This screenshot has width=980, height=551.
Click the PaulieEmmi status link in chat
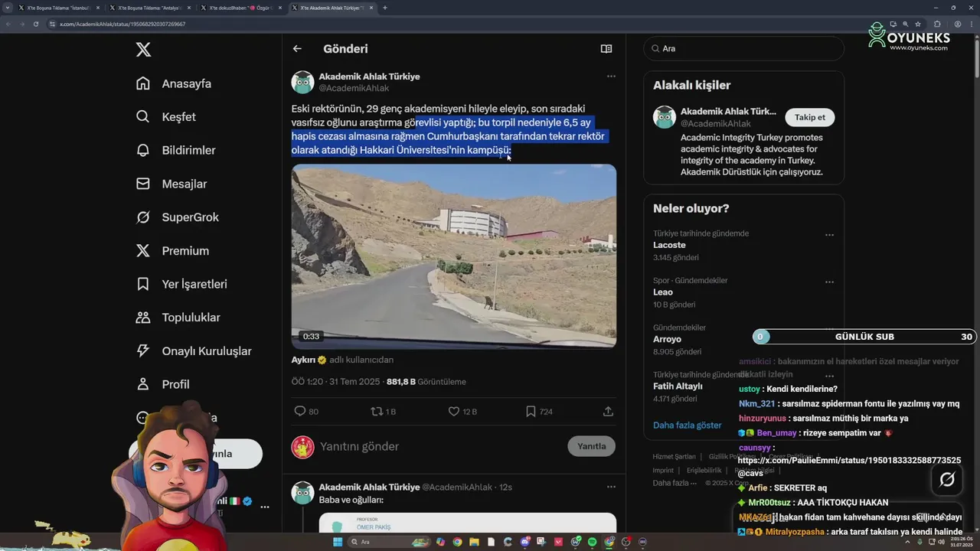pos(850,461)
